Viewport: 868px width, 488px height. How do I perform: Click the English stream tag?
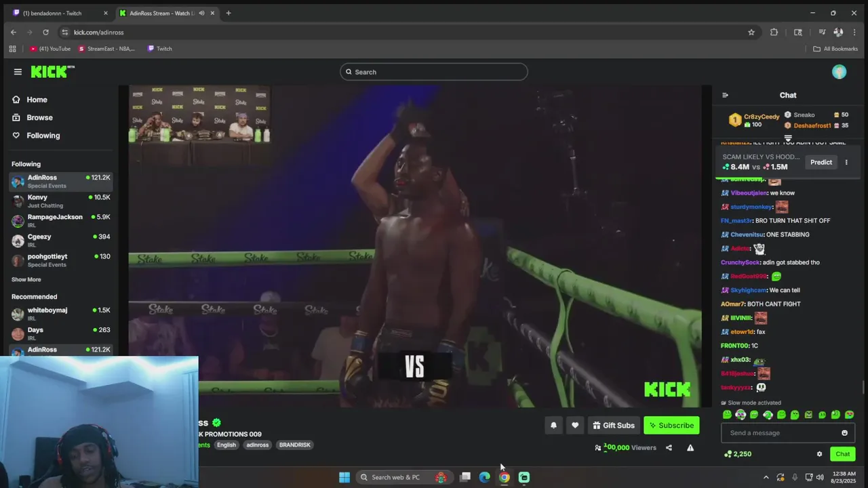(226, 445)
